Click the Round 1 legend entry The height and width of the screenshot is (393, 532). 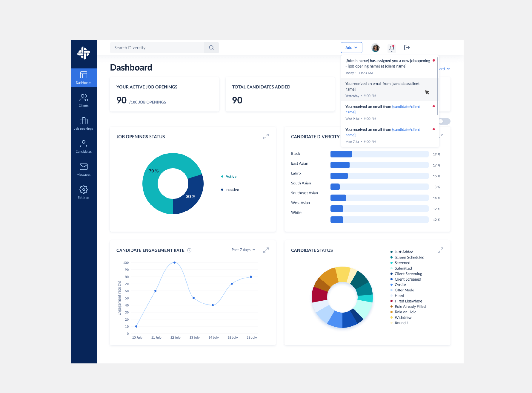(400, 323)
